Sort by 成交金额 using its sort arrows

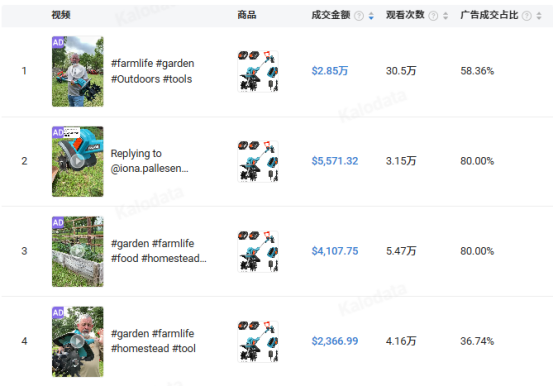point(371,16)
